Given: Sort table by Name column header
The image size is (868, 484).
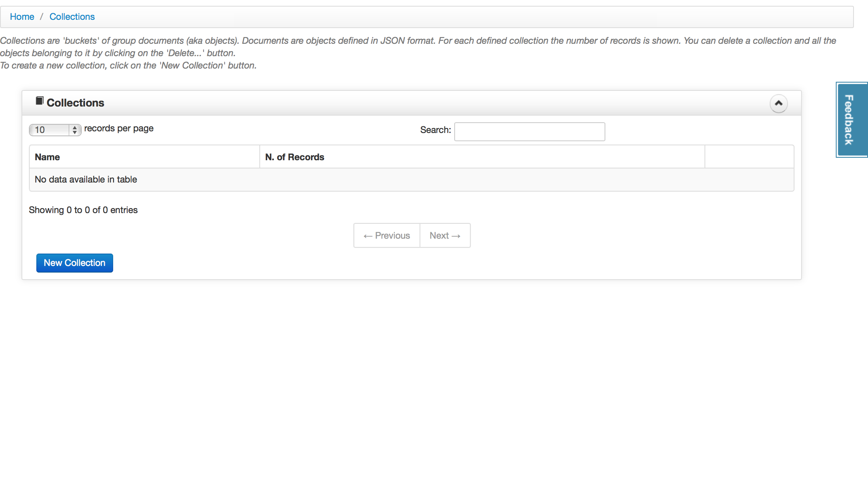Looking at the screenshot, I should pos(144,157).
